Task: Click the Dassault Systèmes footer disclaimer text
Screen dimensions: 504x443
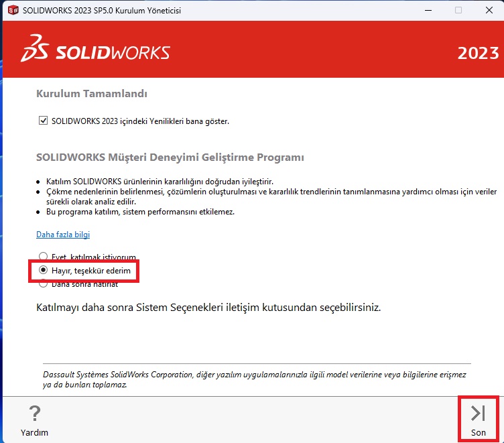Action: [x=253, y=380]
